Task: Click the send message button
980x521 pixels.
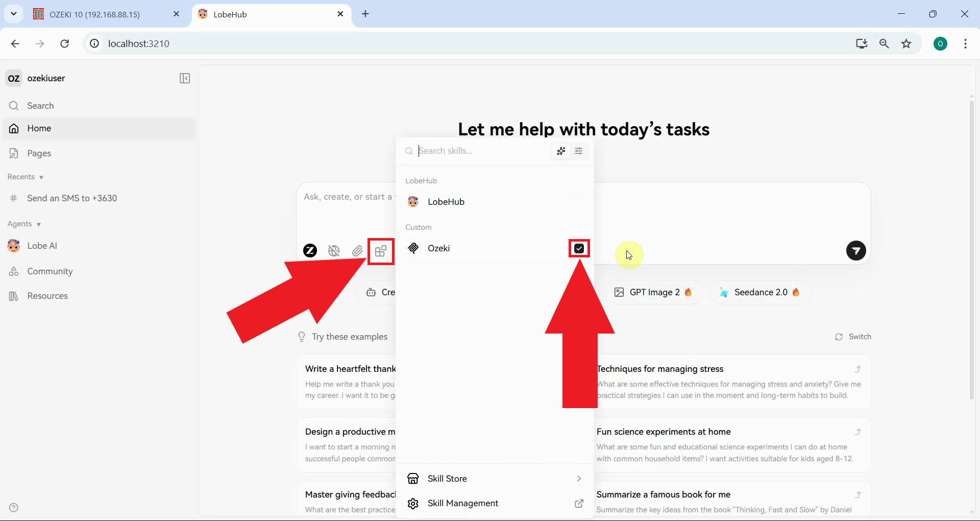Action: (856, 251)
